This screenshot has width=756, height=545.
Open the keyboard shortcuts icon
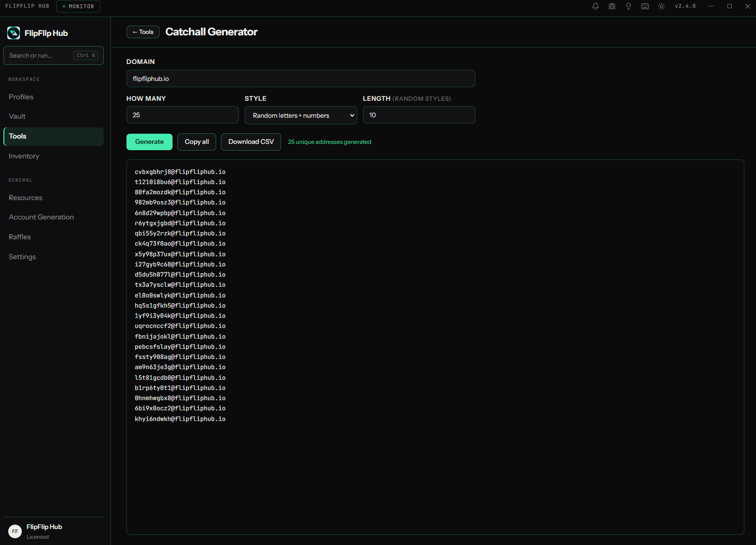(645, 6)
